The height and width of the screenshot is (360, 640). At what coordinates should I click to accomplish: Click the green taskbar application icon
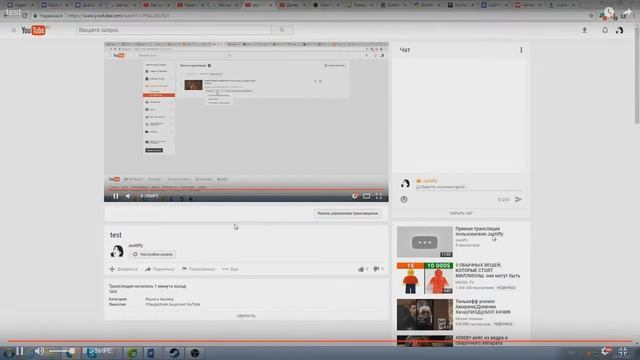click(x=132, y=353)
